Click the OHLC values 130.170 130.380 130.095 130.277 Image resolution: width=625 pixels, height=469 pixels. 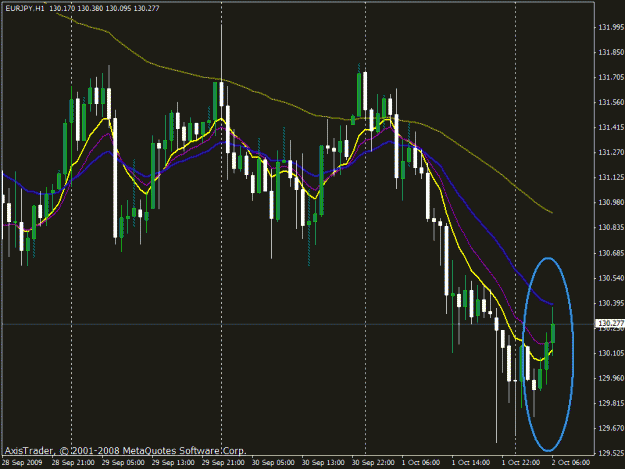104,8
